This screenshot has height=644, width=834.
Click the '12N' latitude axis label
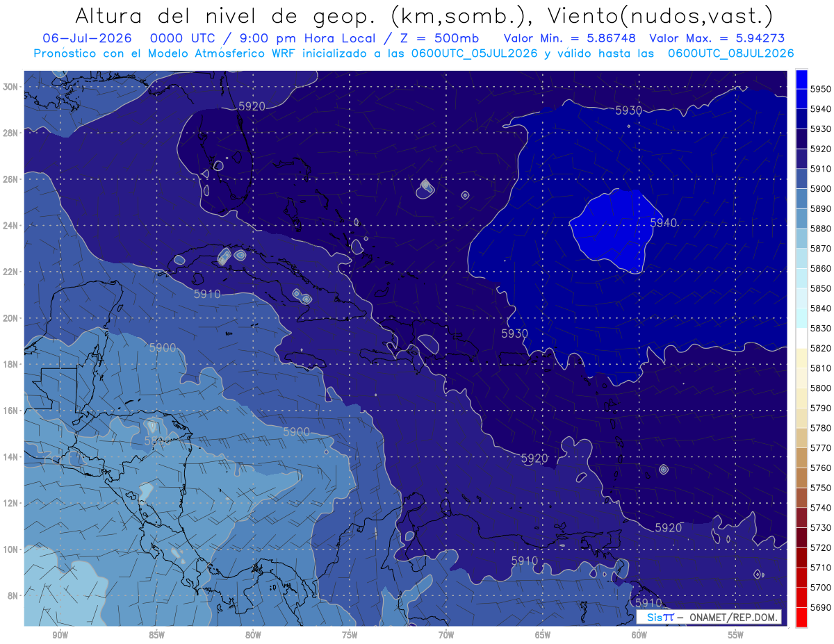point(10,503)
